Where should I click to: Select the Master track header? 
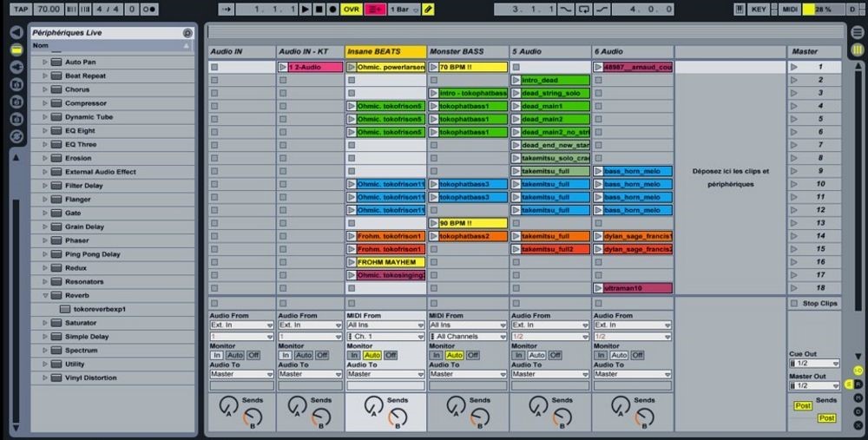(814, 51)
